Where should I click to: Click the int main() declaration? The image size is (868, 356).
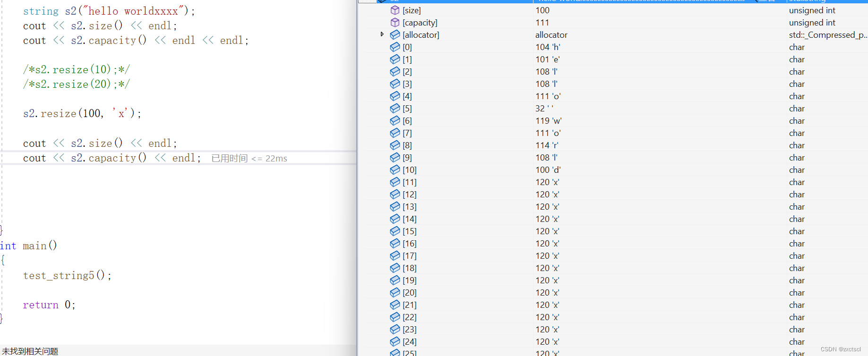28,246
